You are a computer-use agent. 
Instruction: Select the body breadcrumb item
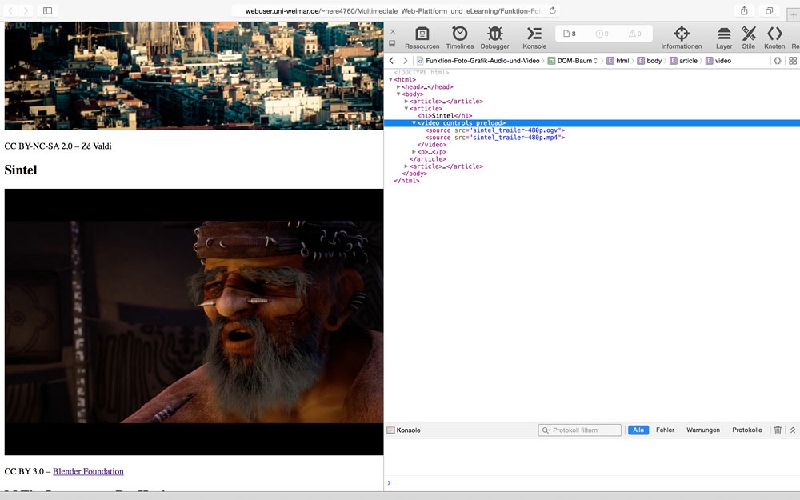[x=649, y=61]
